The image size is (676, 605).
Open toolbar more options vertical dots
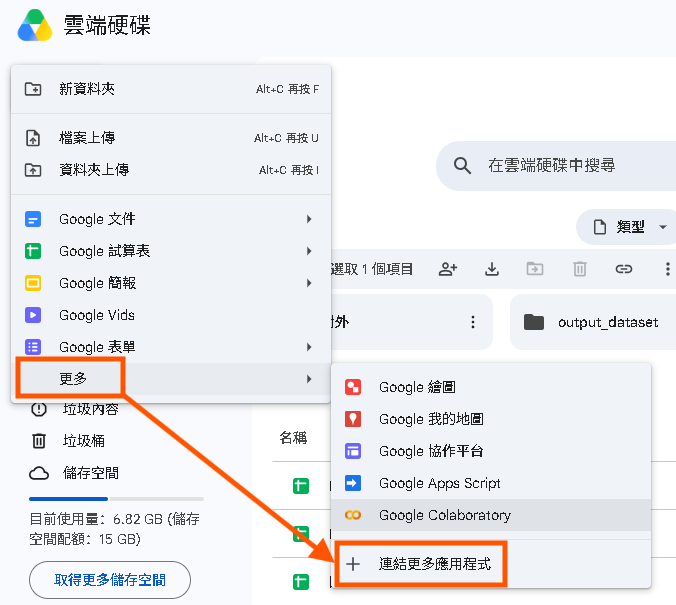coord(667,269)
